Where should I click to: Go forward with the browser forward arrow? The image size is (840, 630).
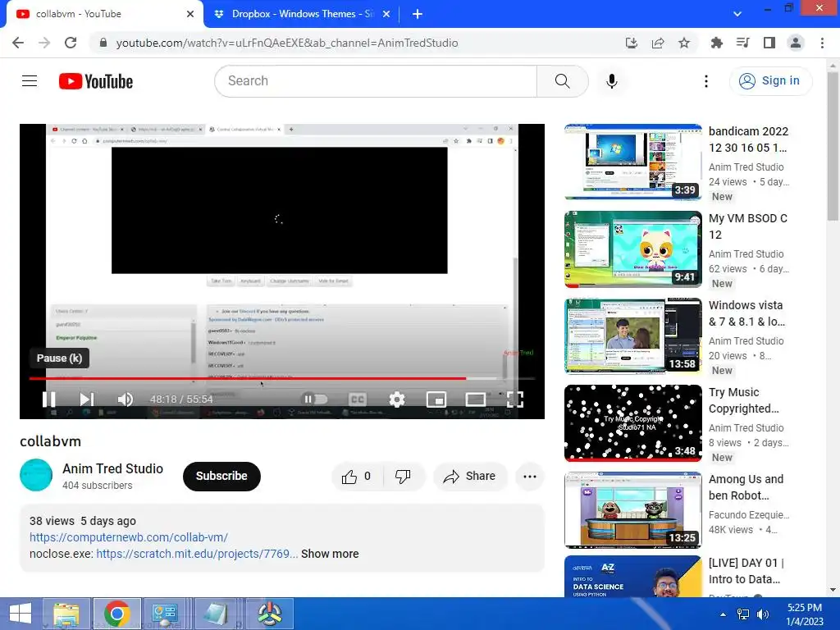click(44, 43)
